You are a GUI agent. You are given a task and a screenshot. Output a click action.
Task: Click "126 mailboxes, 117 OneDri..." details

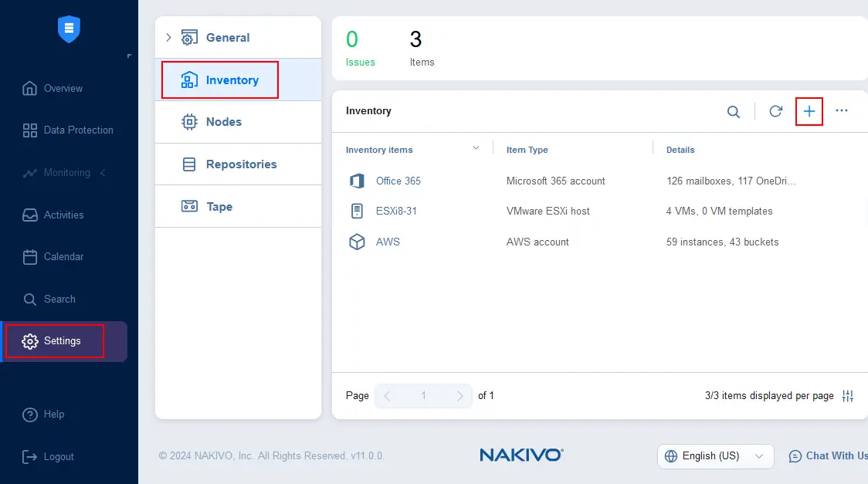(731, 181)
